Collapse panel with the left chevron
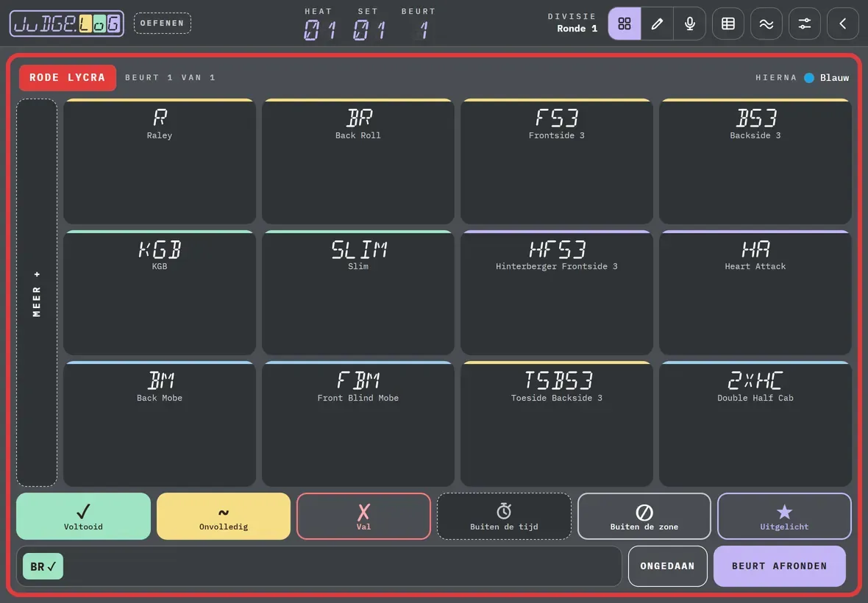 point(842,24)
